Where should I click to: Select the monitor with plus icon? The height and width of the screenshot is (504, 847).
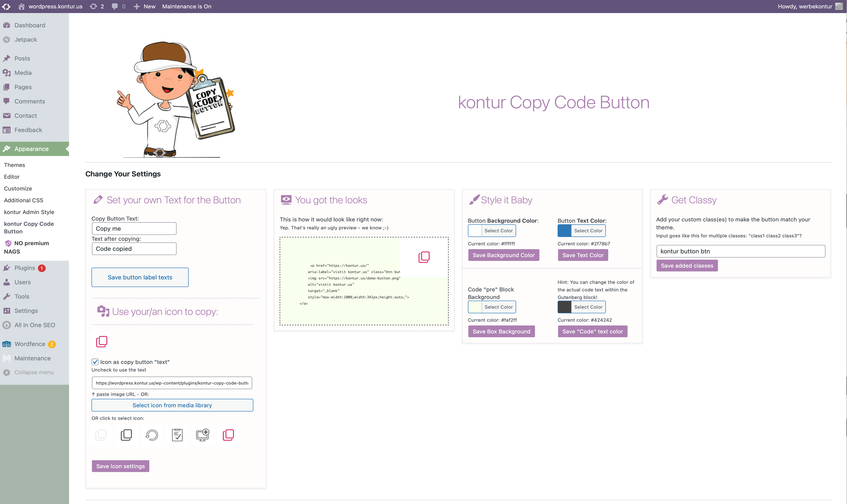click(x=203, y=435)
